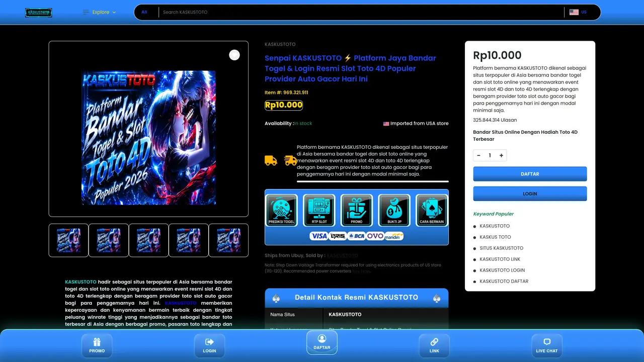The width and height of the screenshot is (644, 362).
Task: Open the KASKUSTOTO LOGIN keyword link
Action: point(502,270)
